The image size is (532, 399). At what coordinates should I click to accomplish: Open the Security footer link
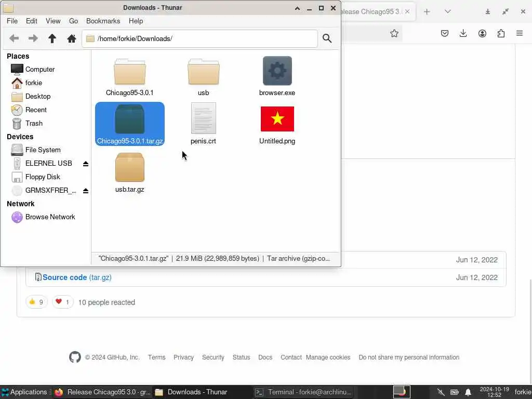click(x=213, y=357)
